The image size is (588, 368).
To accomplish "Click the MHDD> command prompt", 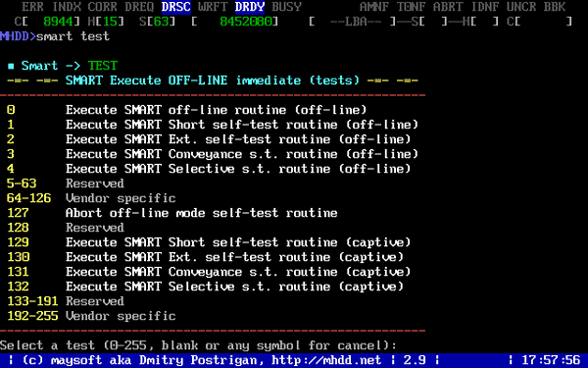I will point(18,36).
